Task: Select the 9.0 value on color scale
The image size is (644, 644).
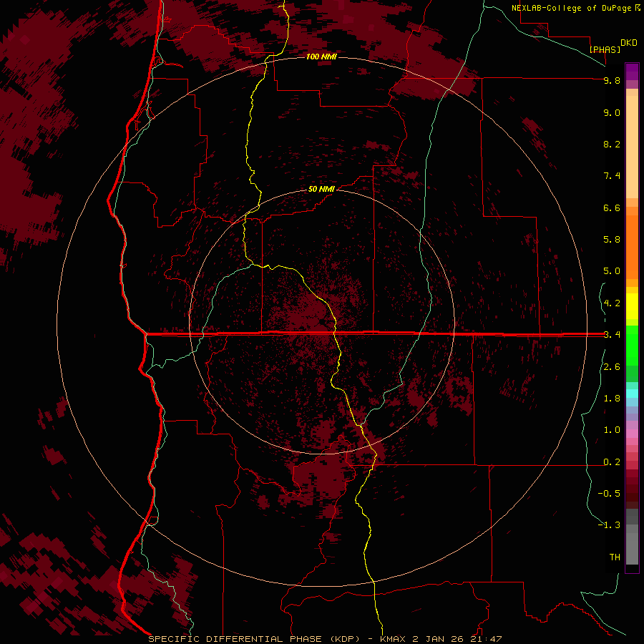Action: point(612,112)
